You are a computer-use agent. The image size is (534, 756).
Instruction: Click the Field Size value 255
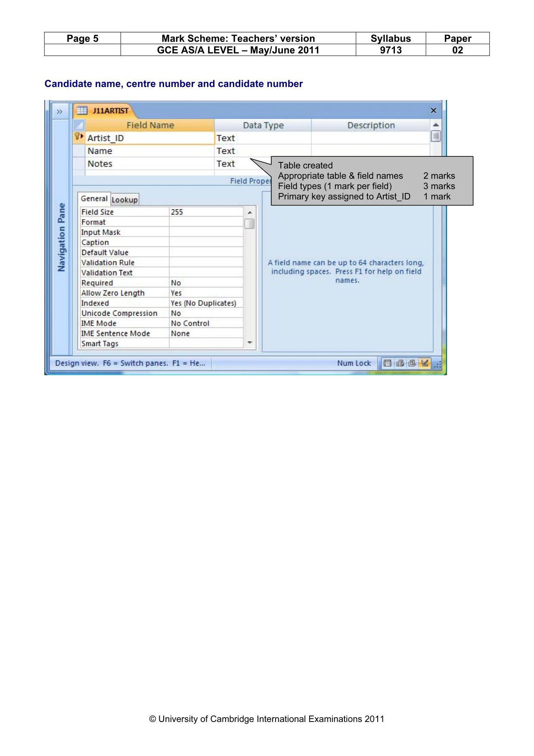click(x=206, y=212)
